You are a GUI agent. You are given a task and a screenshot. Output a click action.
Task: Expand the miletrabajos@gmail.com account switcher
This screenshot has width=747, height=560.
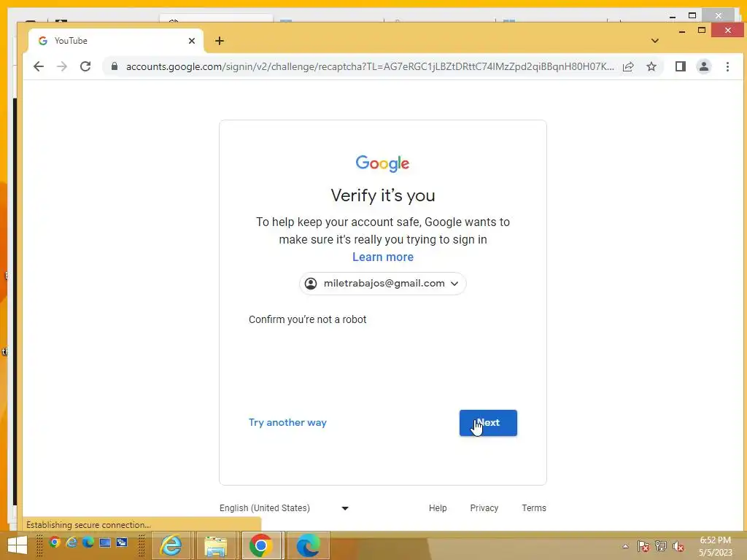[x=382, y=284]
